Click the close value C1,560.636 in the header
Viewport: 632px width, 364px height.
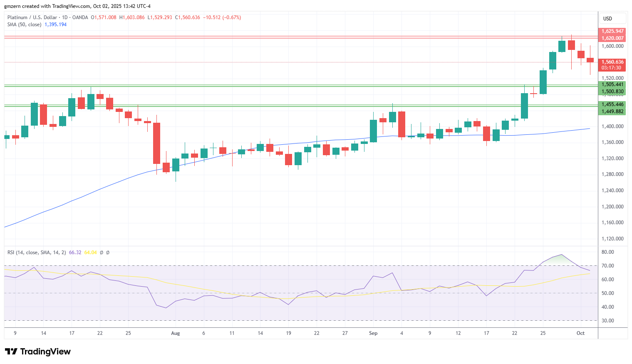pos(188,17)
